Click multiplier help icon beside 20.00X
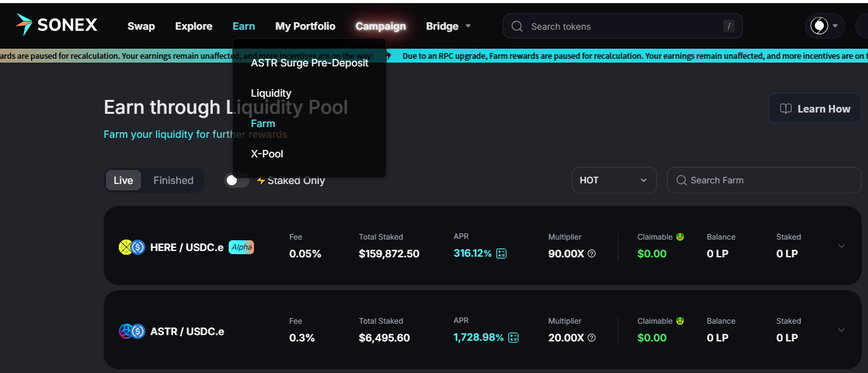This screenshot has height=373, width=868. 592,338
